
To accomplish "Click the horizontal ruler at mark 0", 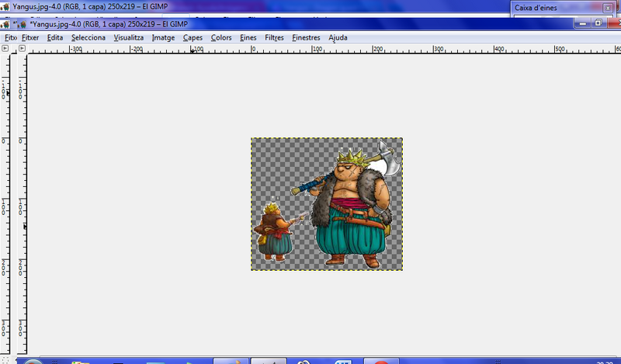I will tap(254, 49).
